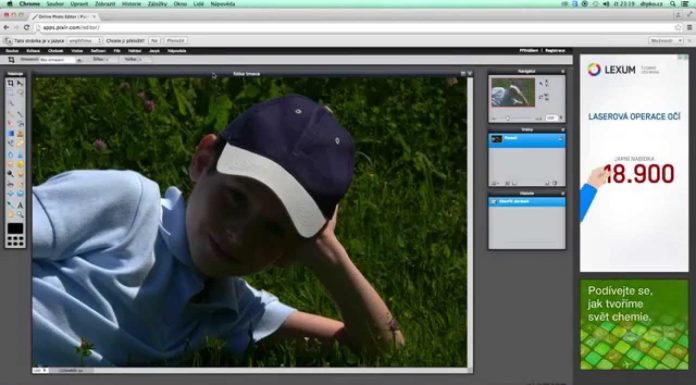Viewport: 696px width, 385px height.
Task: Select the Marquee tool
Action: coord(10,93)
